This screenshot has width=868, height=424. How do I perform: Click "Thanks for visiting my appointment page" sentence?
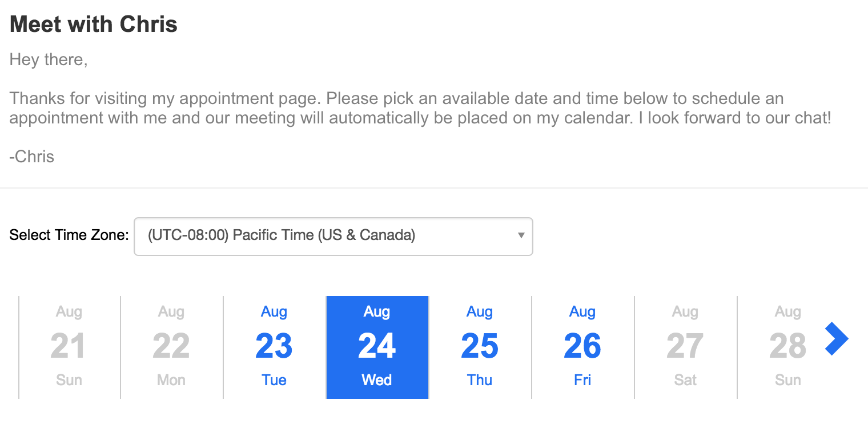(x=166, y=98)
